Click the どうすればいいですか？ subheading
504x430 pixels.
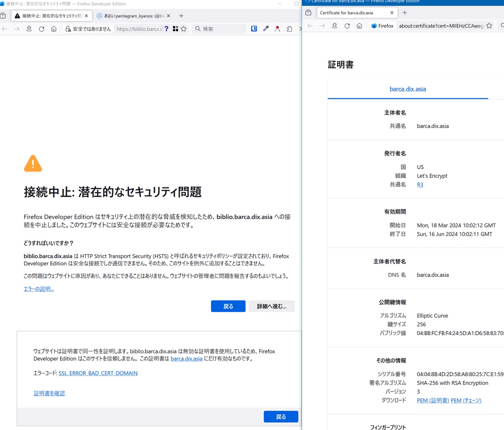49,243
